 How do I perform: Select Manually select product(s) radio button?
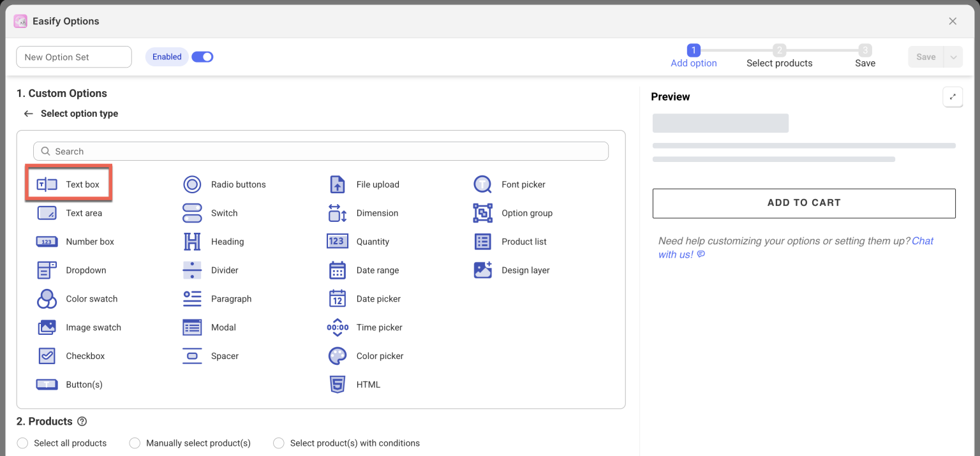pos(135,443)
